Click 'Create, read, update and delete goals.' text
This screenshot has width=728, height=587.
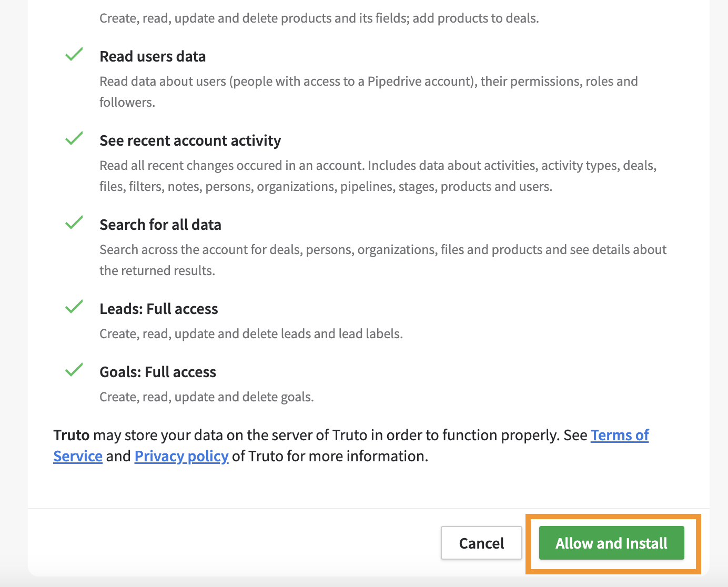pyautogui.click(x=207, y=397)
